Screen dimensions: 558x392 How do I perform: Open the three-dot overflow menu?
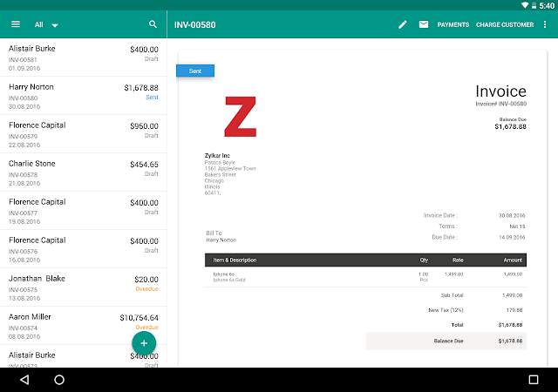[545, 24]
